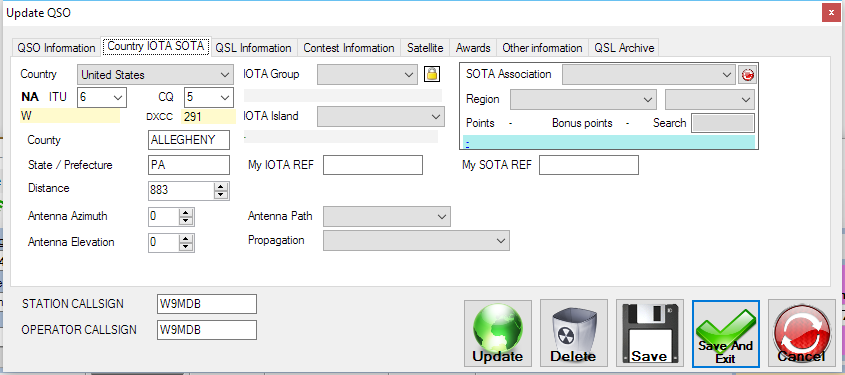Click the State / Prefecture field with PA
The image size is (845, 375).
pyautogui.click(x=189, y=165)
